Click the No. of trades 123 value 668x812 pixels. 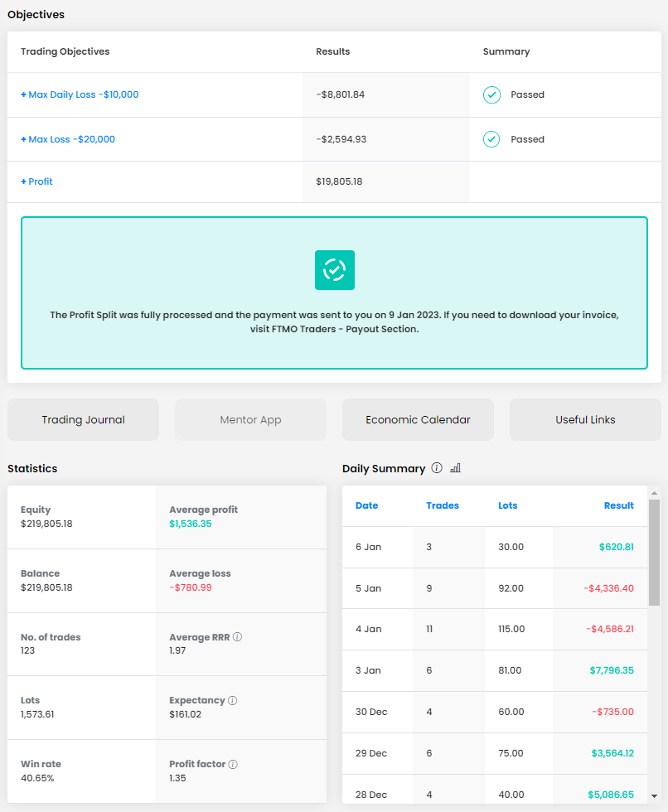coord(28,650)
